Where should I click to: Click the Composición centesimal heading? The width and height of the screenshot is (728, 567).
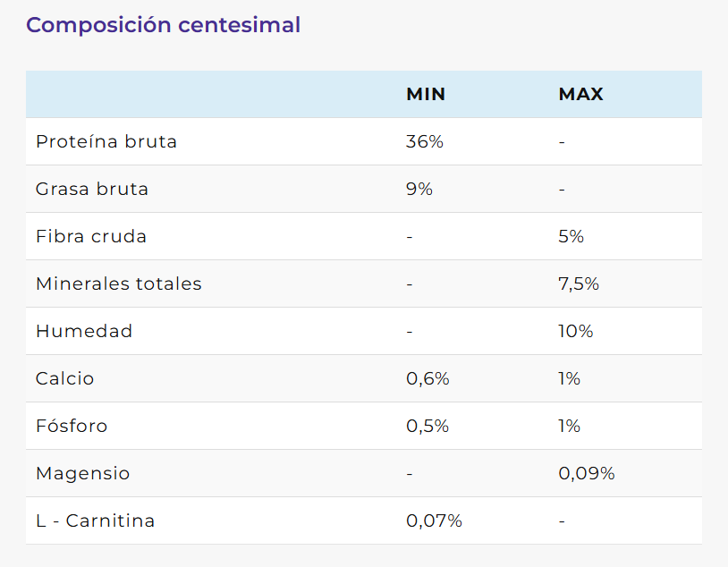pos(163,25)
